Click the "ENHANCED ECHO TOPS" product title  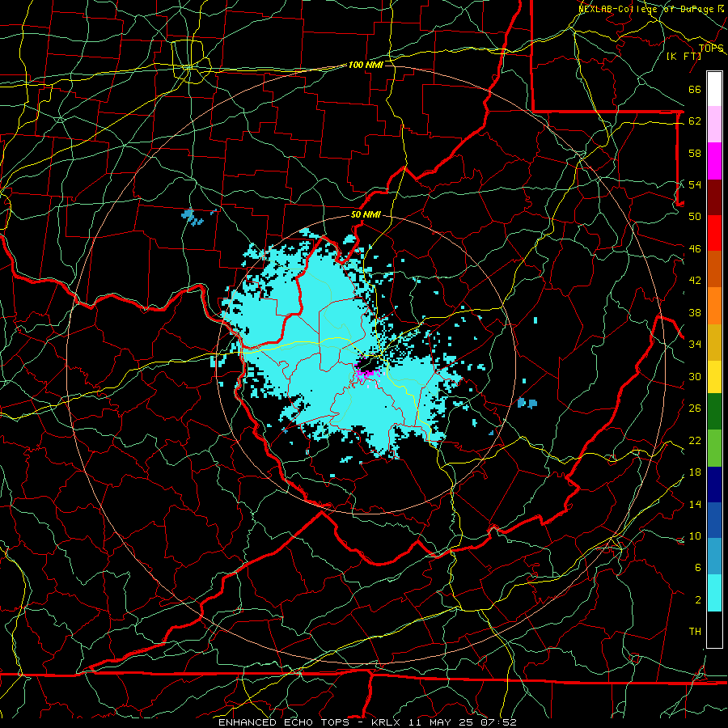284,722
